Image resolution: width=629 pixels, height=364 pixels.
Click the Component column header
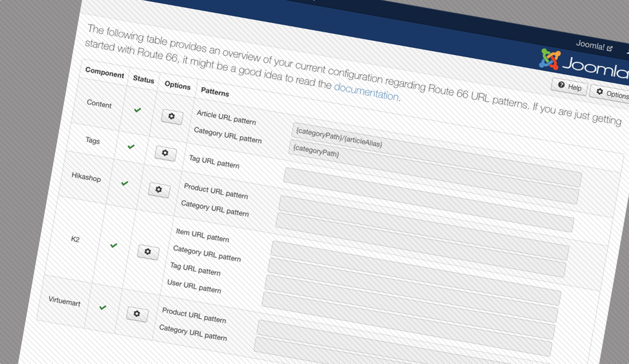click(x=105, y=73)
